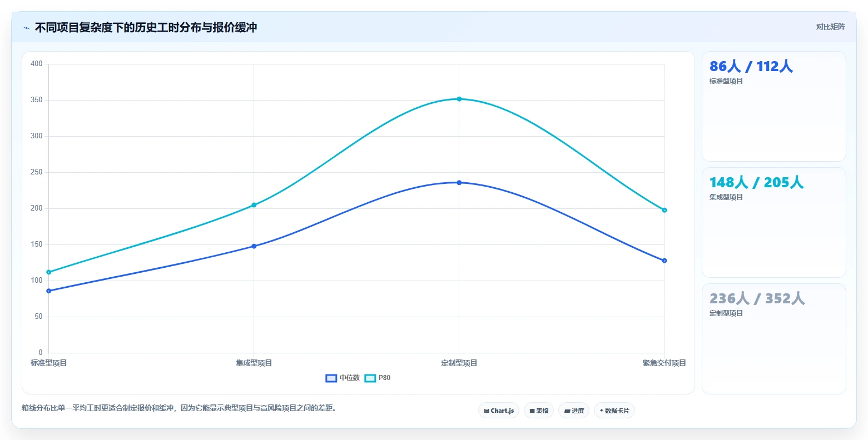Viewport: 868px width, 440px height.
Task: Toggle the P80 legend entry
Action: 378,378
